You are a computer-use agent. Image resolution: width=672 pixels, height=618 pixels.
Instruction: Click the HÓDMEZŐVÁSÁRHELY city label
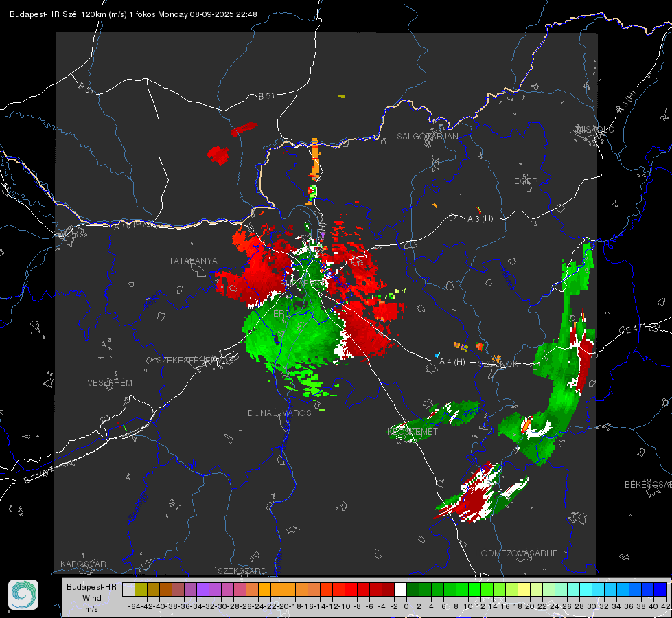(x=521, y=553)
